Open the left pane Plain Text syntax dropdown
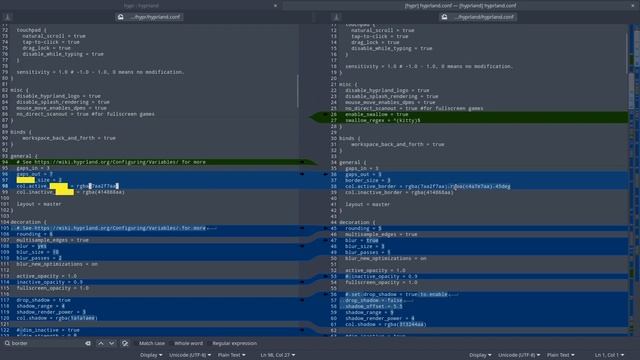This screenshot has height=360, width=640. pyautogui.click(x=231, y=355)
